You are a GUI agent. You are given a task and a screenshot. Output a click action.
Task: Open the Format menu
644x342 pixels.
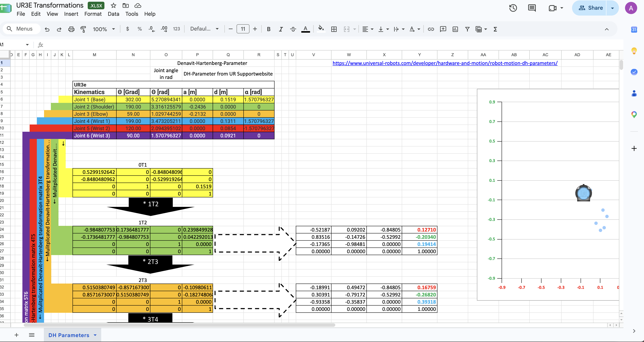(x=93, y=14)
